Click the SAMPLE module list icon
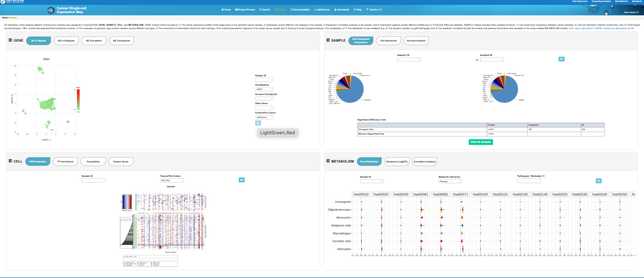 [x=328, y=40]
